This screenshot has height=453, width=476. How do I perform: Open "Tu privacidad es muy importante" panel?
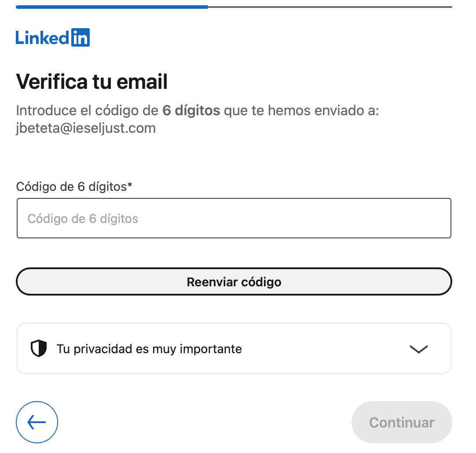[149, 349]
